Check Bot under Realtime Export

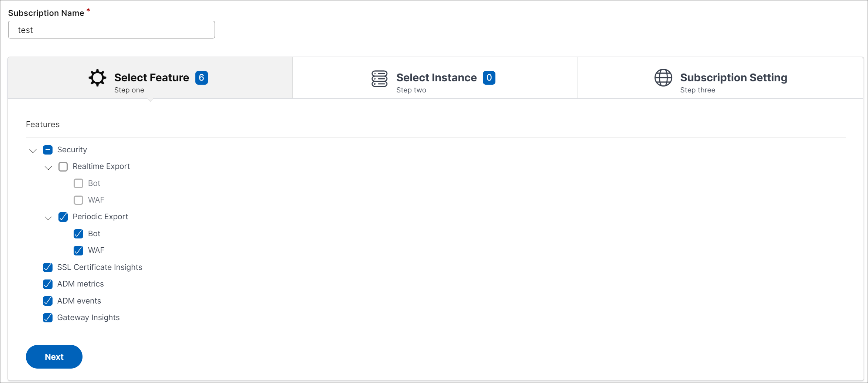[78, 183]
